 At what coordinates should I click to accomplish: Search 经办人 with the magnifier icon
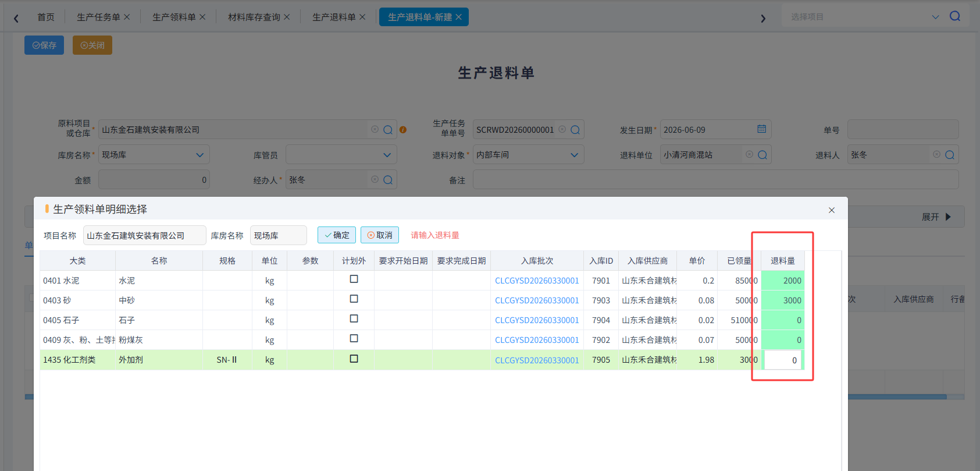pos(388,180)
